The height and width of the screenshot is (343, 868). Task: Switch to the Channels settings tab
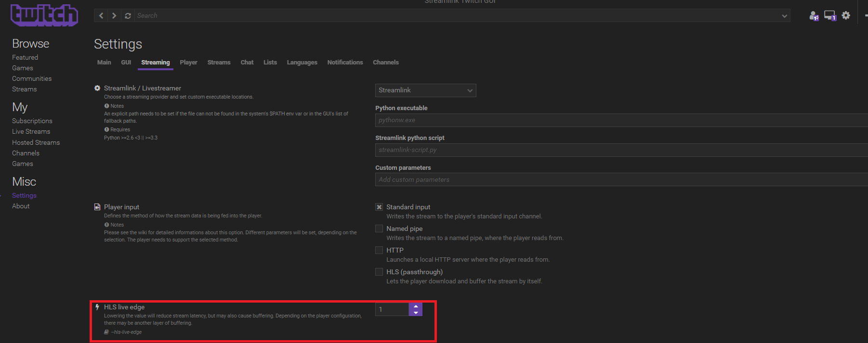tap(386, 63)
